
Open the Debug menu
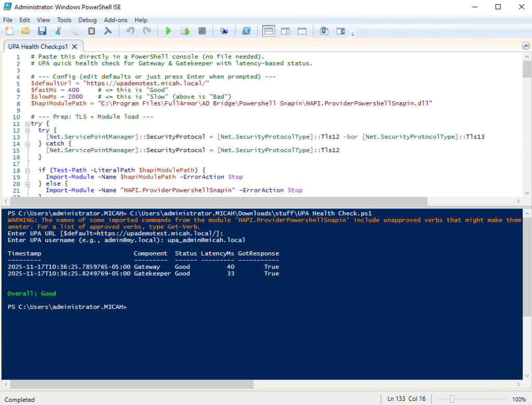pyautogui.click(x=87, y=20)
